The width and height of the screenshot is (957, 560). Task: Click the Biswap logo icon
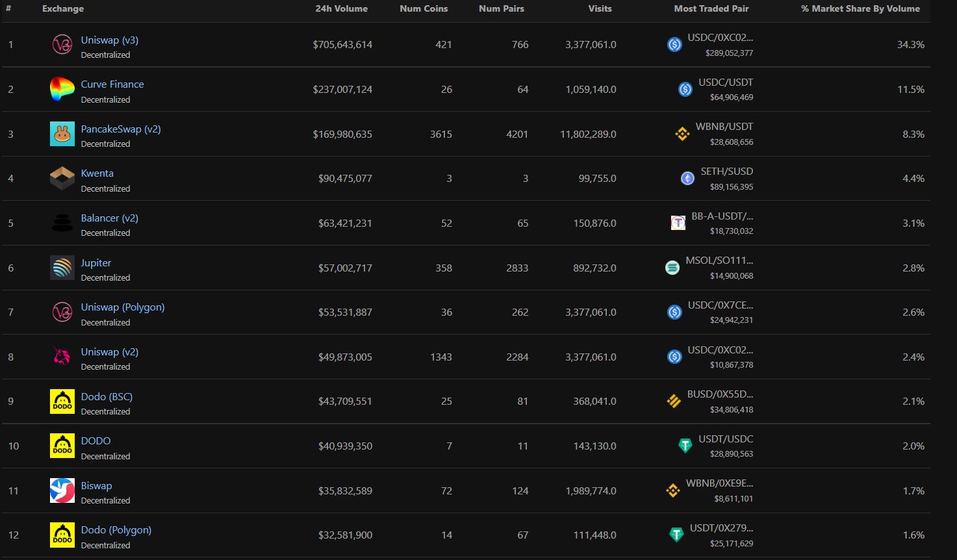click(x=62, y=490)
